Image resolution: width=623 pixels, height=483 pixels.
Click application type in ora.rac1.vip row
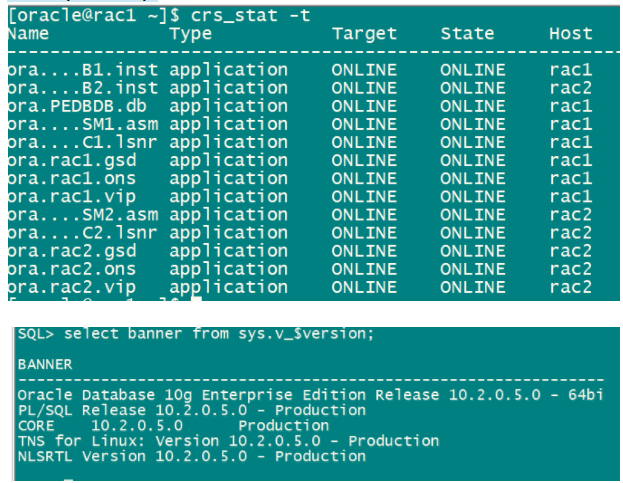pyautogui.click(x=229, y=197)
